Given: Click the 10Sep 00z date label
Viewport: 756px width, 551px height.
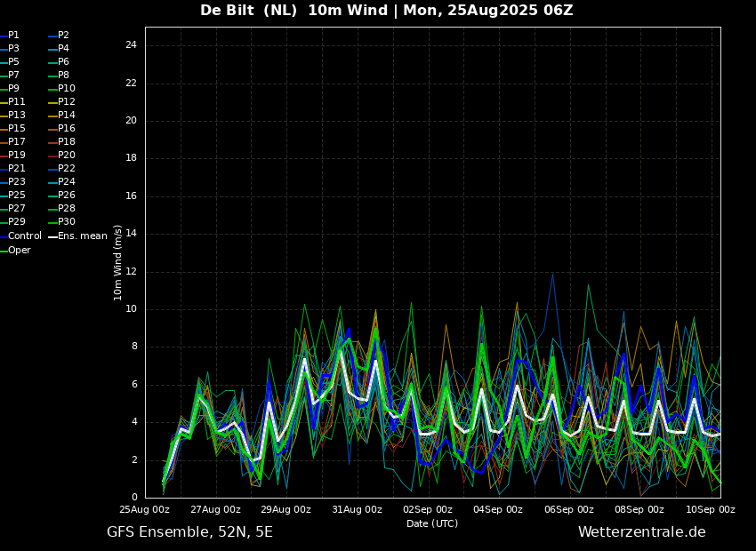Looking at the screenshot, I should point(710,510).
